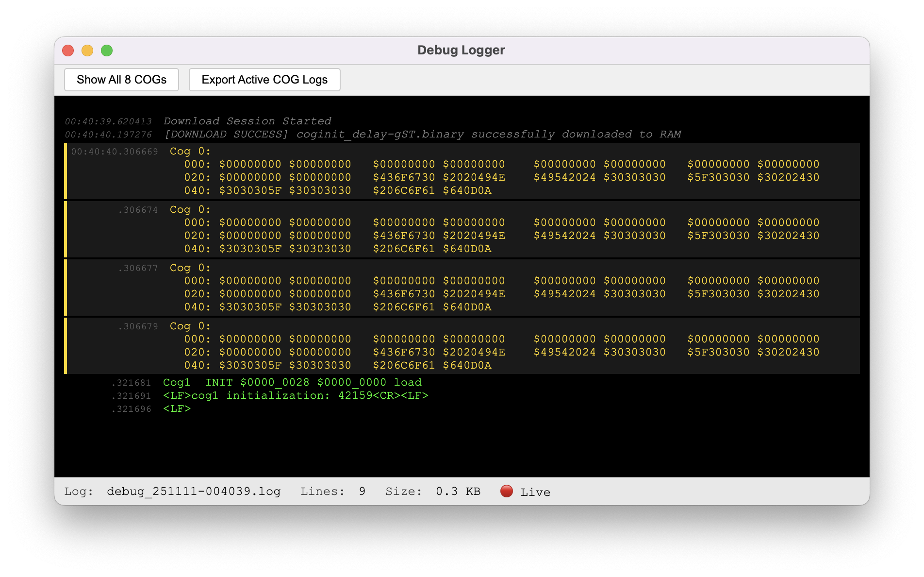This screenshot has height=577, width=924.
Task: Click the Size 0.3 KB status indicator
Action: point(432,492)
